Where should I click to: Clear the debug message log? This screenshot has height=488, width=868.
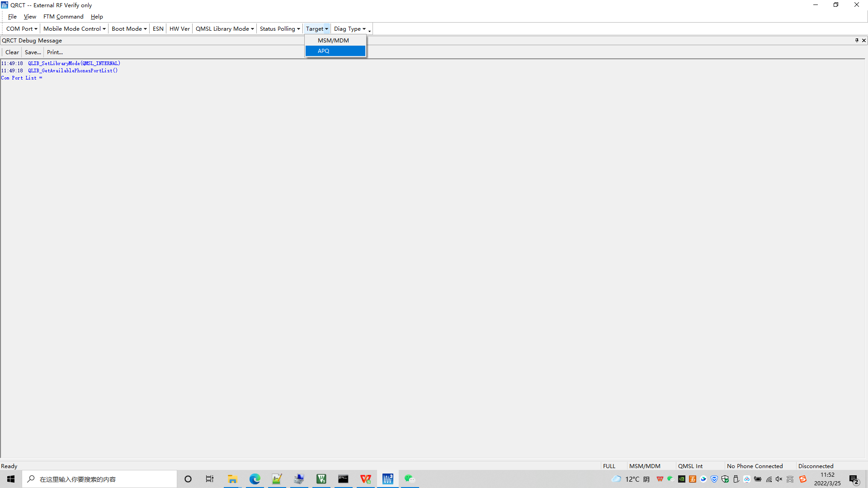click(x=12, y=52)
